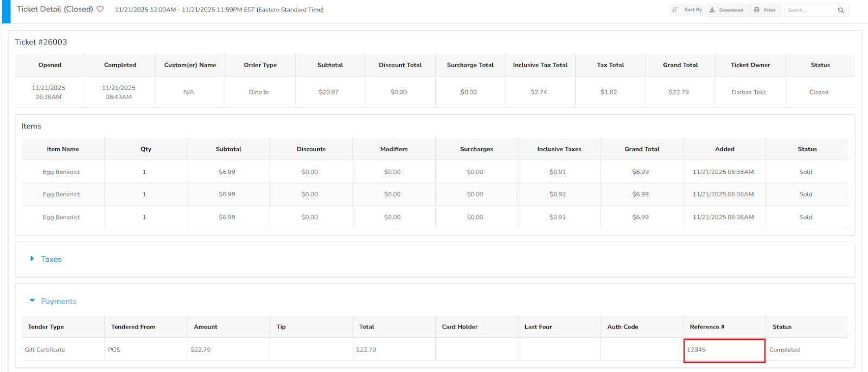The width and height of the screenshot is (868, 372).
Task: Select the 12345 reference number cell
Action: coord(724,350)
